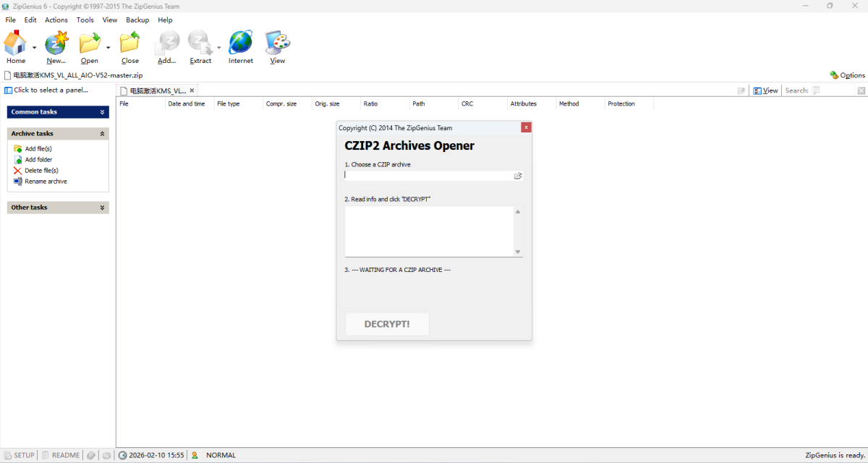Open Options in the top right
Image resolution: width=868 pixels, height=463 pixels.
click(x=847, y=75)
